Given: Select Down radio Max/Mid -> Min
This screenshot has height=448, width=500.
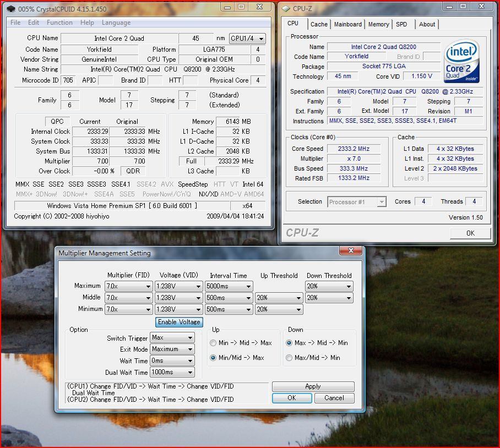Looking at the screenshot, I should 289,358.
